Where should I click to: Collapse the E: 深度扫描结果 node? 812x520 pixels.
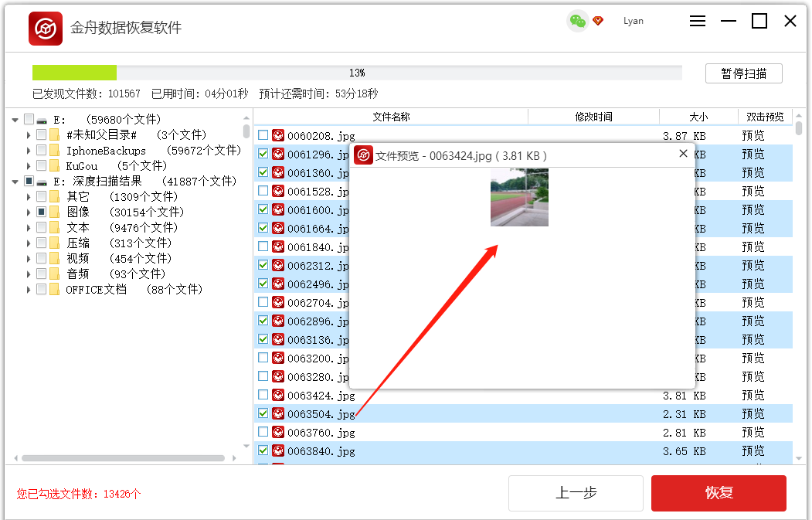pyautogui.click(x=15, y=182)
